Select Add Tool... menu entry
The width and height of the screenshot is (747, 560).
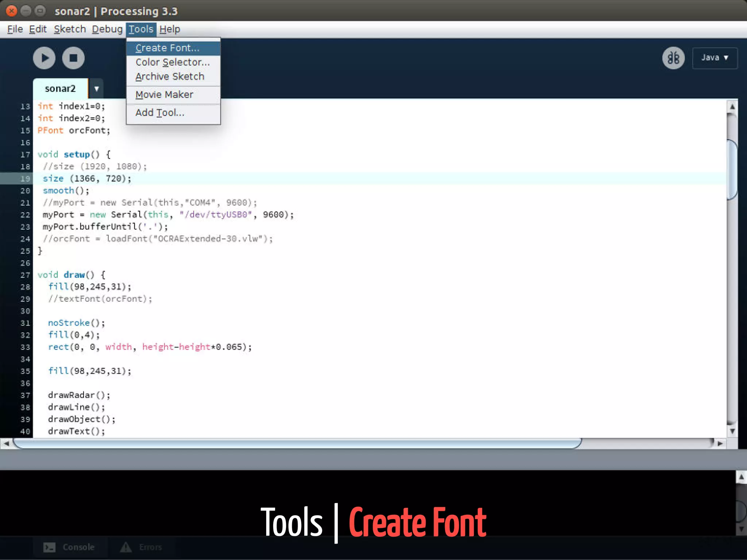[x=160, y=113]
